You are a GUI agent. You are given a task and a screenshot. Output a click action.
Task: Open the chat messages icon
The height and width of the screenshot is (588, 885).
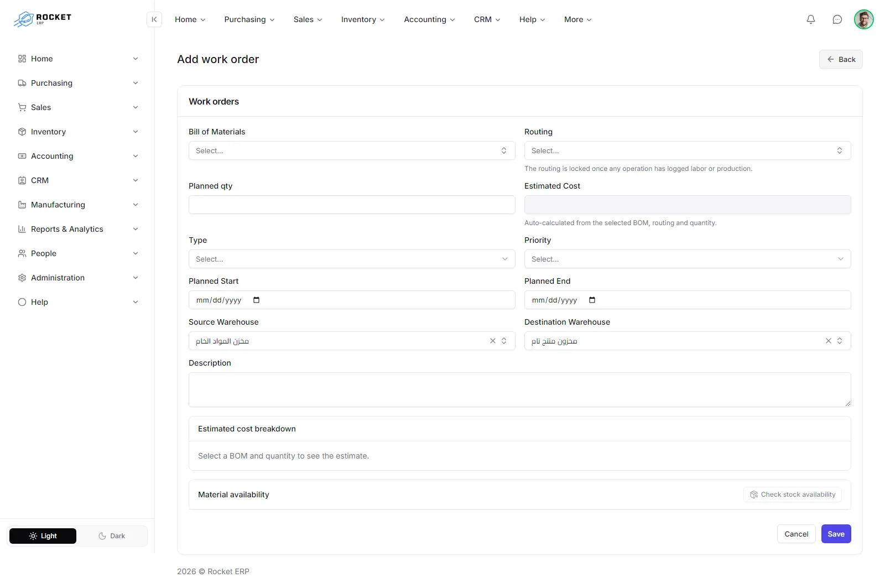tap(837, 19)
